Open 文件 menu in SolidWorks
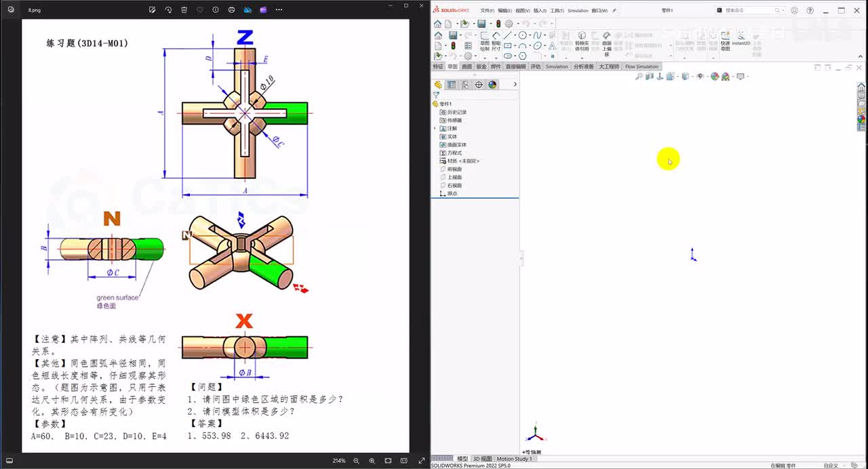The width and height of the screenshot is (868, 469). tap(487, 11)
